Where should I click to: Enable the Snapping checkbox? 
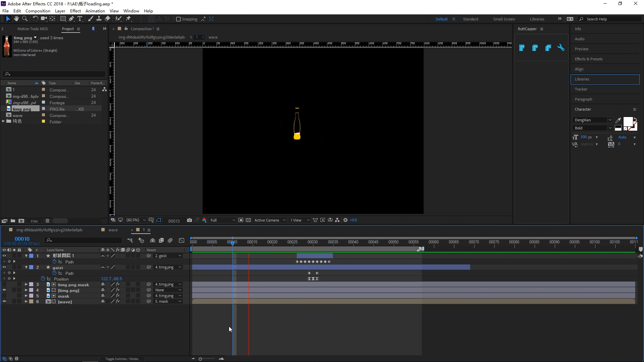(178, 19)
